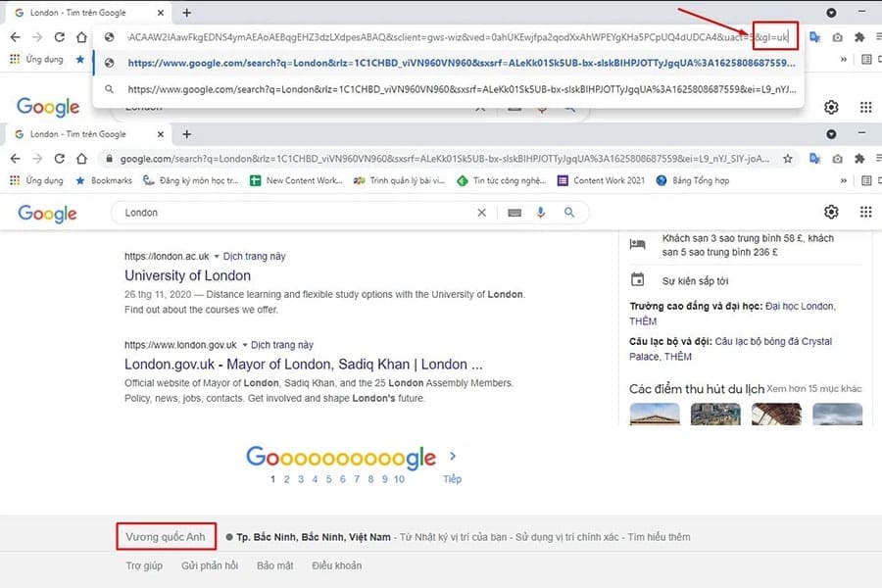Click the address bar ending with &gl=uk
This screenshot has height=588, width=882.
pos(450,37)
